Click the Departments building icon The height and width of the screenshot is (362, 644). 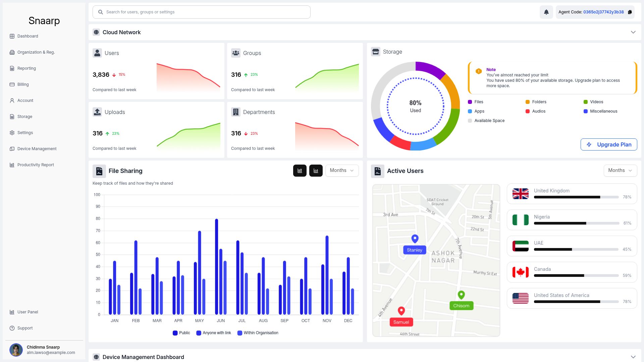pos(236,112)
